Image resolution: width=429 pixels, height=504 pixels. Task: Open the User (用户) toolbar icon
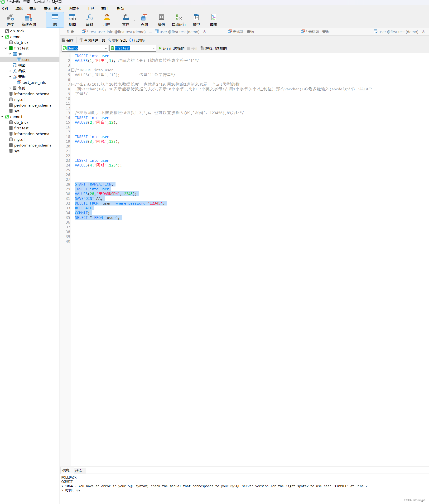[x=107, y=20]
